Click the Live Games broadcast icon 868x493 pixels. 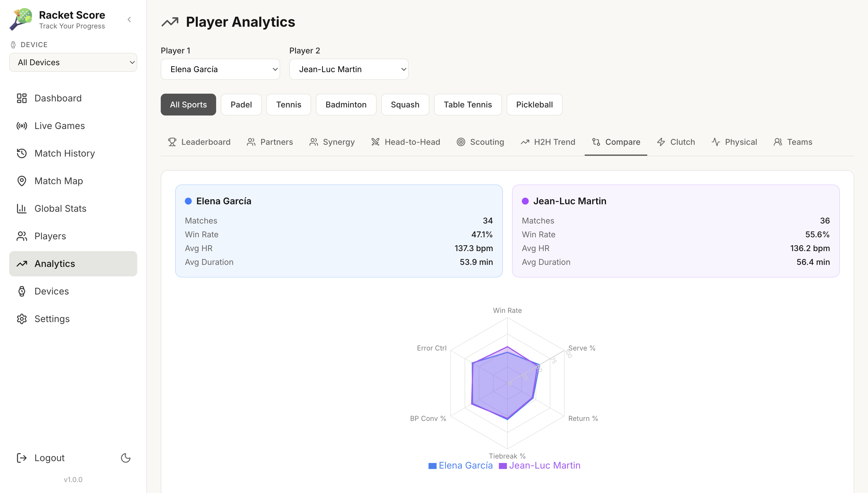[22, 126]
